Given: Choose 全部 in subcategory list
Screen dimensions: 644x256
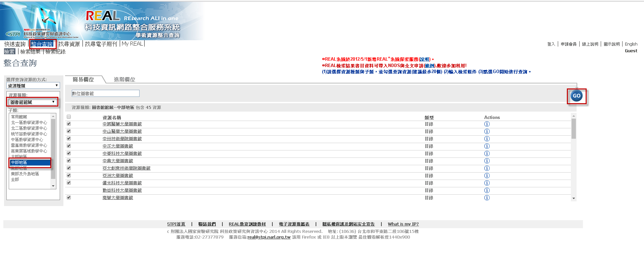Looking at the screenshot, I should [15, 180].
